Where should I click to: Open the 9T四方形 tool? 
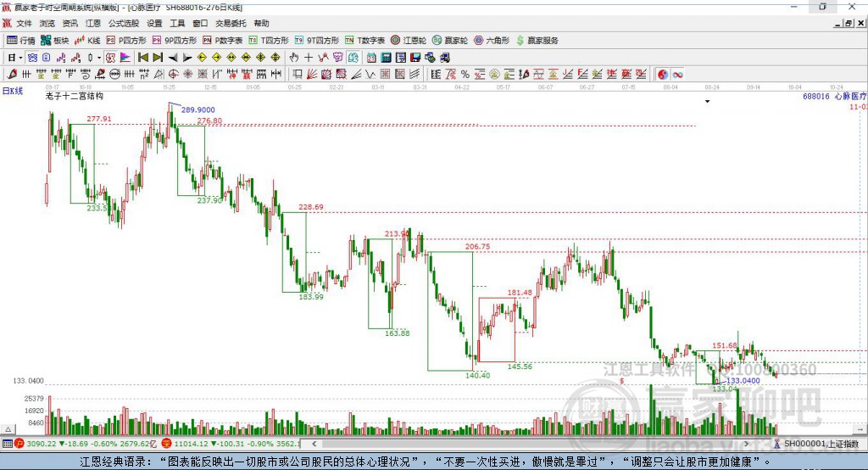[x=317, y=41]
